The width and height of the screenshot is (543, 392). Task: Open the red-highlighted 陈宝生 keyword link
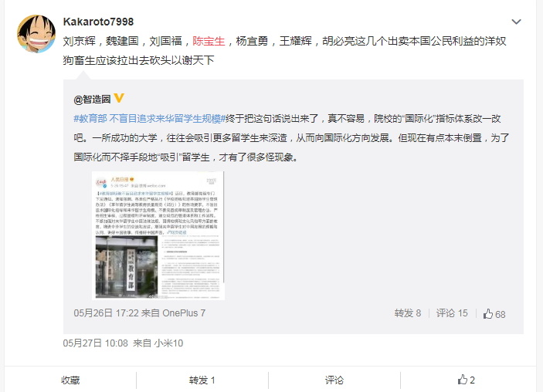point(209,41)
